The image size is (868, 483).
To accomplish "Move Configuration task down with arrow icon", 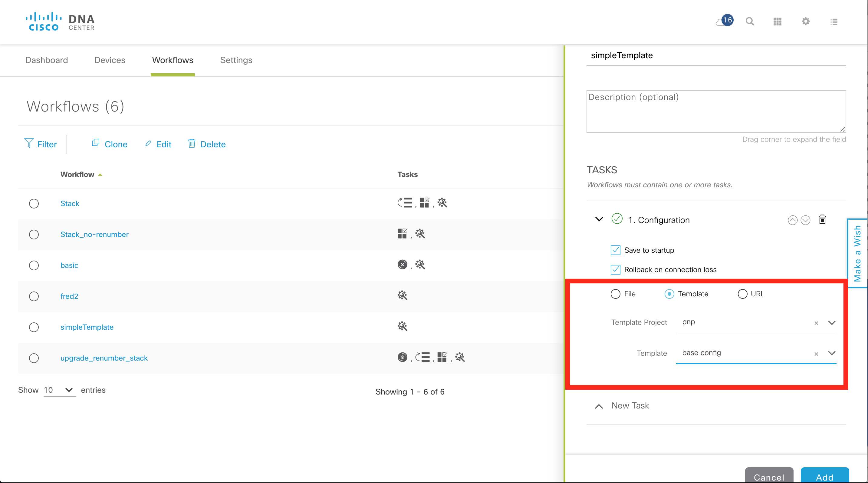I will [x=805, y=220].
